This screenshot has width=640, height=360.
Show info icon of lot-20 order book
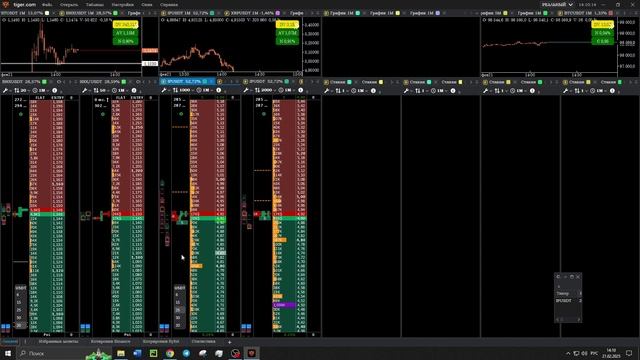click(x=55, y=90)
